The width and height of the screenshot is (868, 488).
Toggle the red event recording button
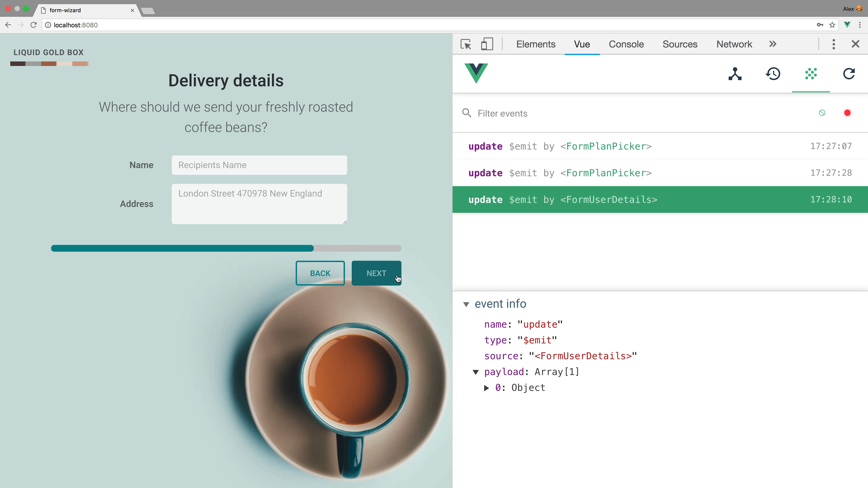[847, 113]
